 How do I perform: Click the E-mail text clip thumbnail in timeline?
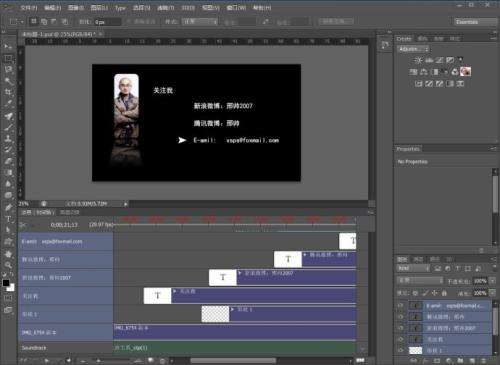pos(347,241)
